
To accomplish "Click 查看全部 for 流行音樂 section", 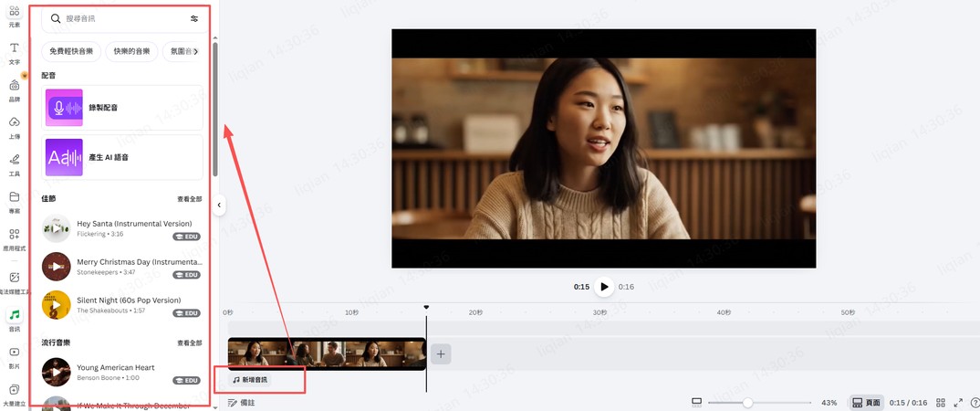I will pyautogui.click(x=190, y=342).
